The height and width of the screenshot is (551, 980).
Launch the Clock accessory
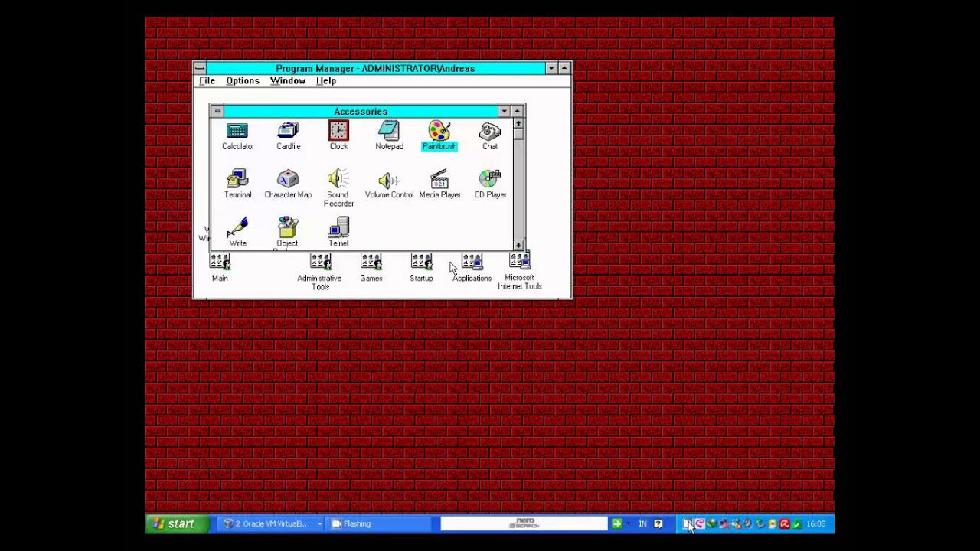coord(338,136)
